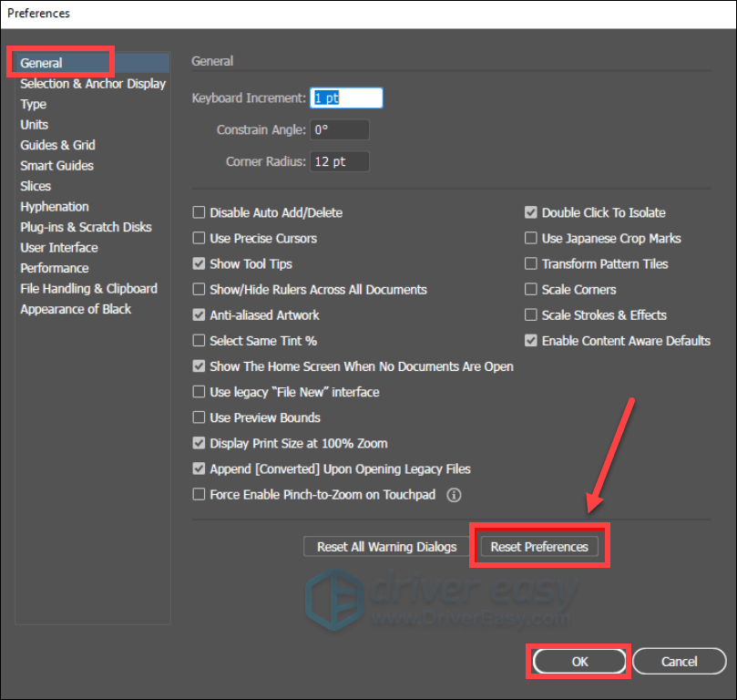
Task: Open Plug-ins & Scratch Disks settings
Action: coord(86,227)
